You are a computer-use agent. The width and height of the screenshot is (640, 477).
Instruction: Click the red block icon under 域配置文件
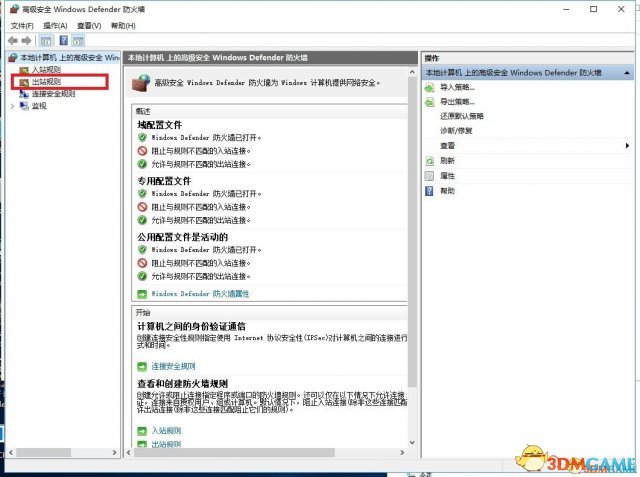(x=142, y=151)
